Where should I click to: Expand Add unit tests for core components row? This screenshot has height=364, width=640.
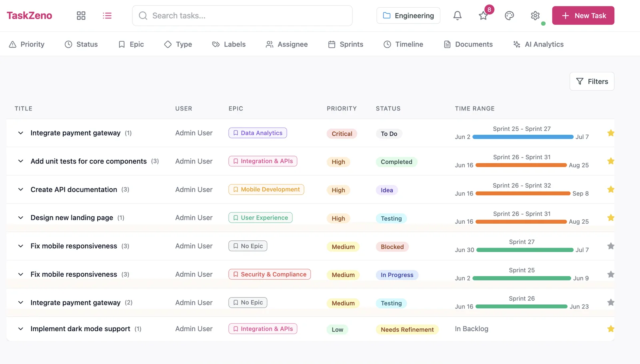click(21, 161)
